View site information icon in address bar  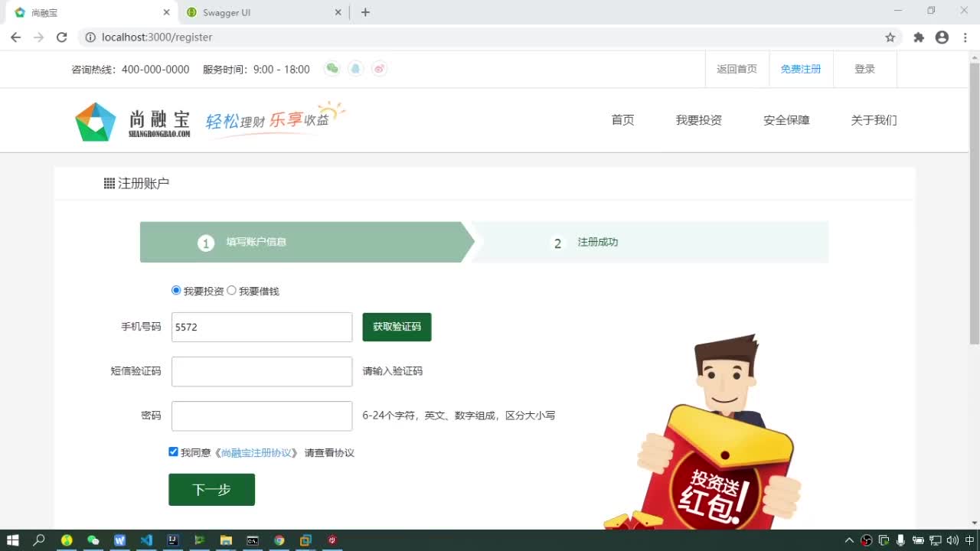(90, 37)
